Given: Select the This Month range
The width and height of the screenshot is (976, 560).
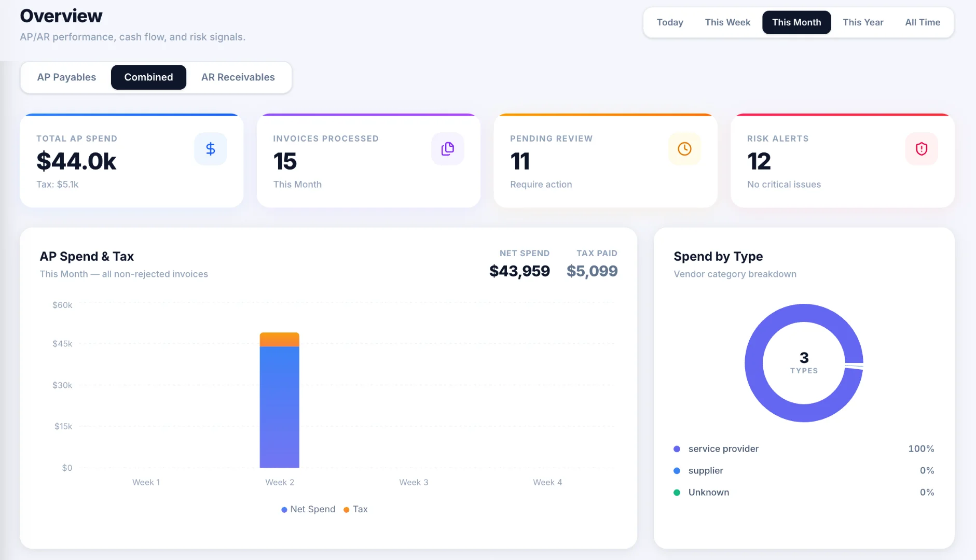Looking at the screenshot, I should [796, 22].
